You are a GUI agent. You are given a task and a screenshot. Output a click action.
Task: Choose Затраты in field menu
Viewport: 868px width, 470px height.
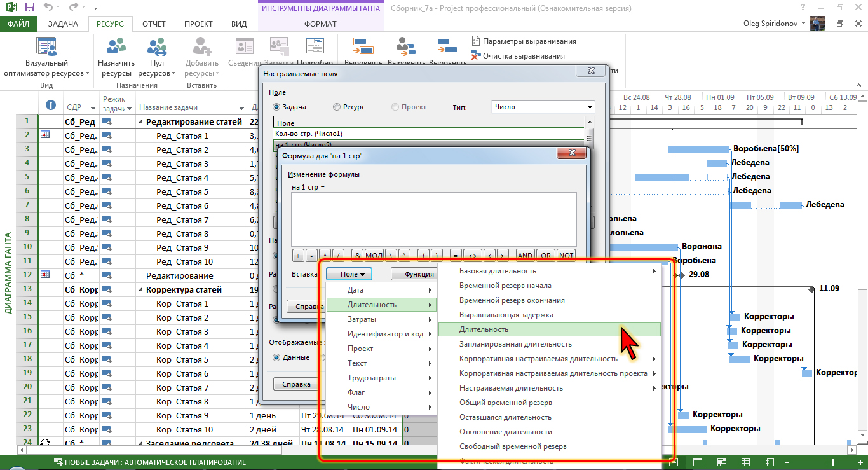[381, 319]
